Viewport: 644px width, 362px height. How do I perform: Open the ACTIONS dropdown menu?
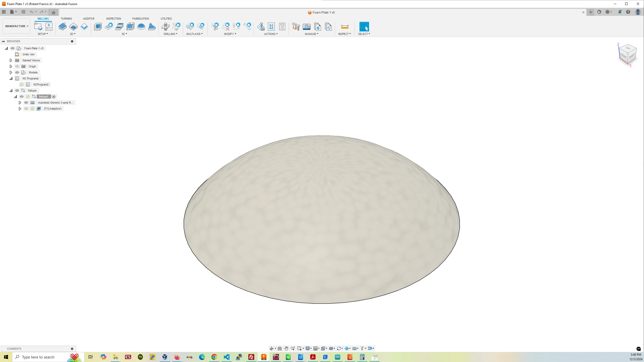(x=271, y=34)
